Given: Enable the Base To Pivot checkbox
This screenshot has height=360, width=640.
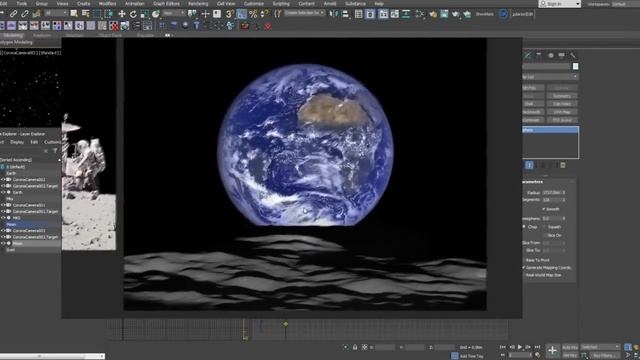Looking at the screenshot, I should coord(524,260).
